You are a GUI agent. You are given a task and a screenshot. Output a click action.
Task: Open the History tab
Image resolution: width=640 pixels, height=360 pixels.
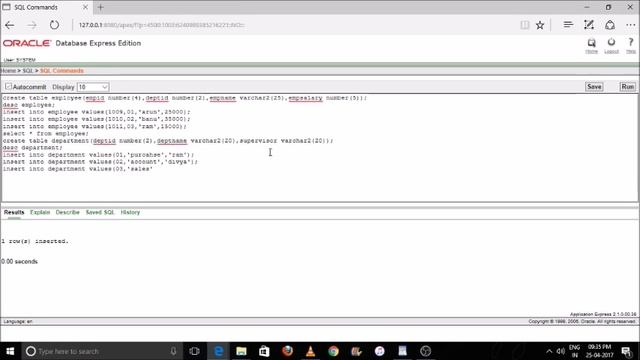130,212
